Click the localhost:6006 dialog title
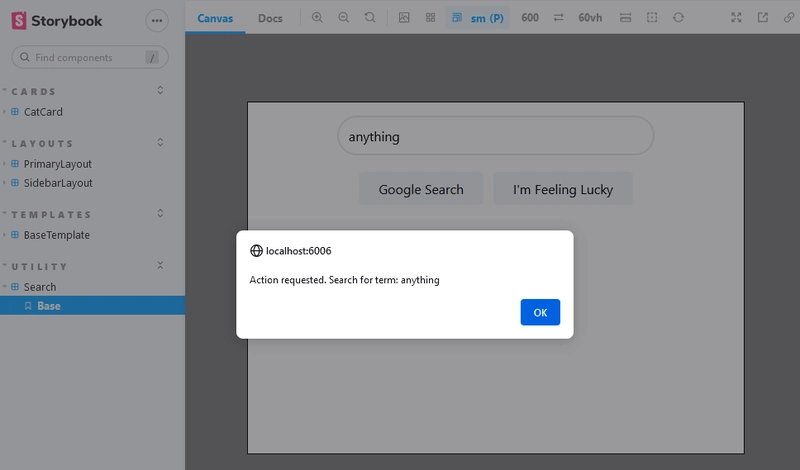This screenshot has width=800, height=470. [298, 251]
